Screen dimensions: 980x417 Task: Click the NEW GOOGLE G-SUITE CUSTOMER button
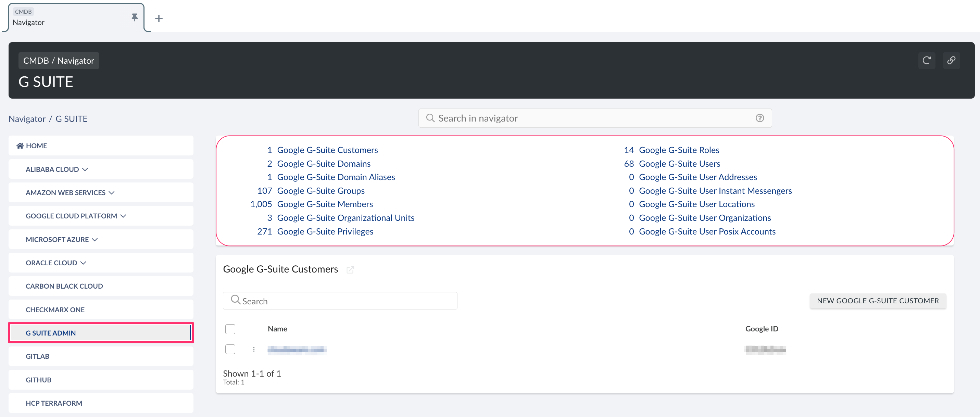point(878,301)
